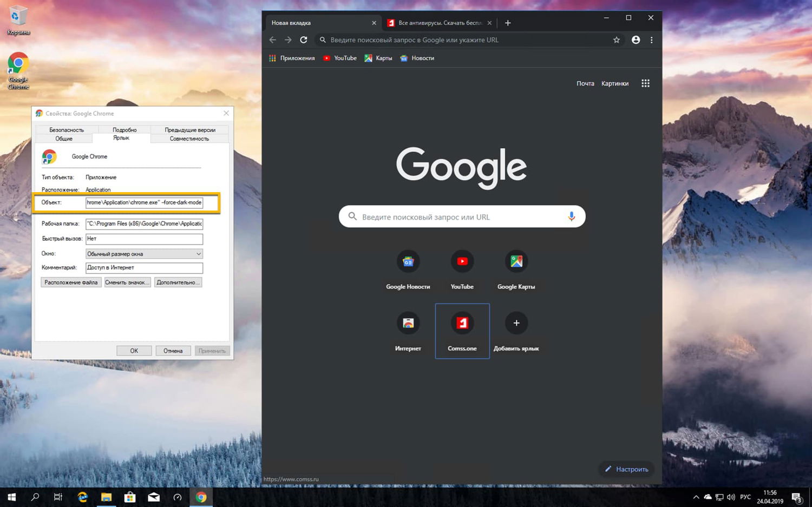Edit the Объект shortcut target field
812x507 pixels.
pyautogui.click(x=145, y=202)
